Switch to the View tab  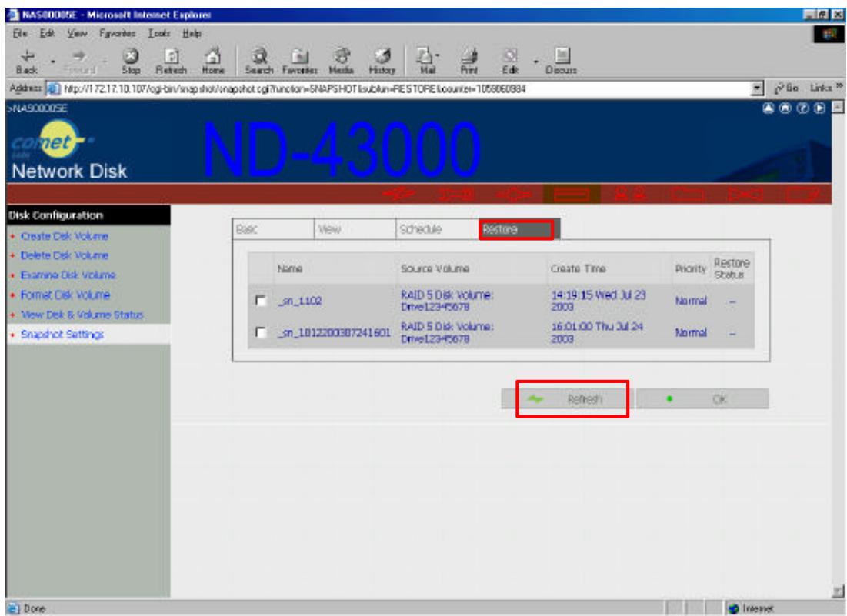pyautogui.click(x=355, y=229)
